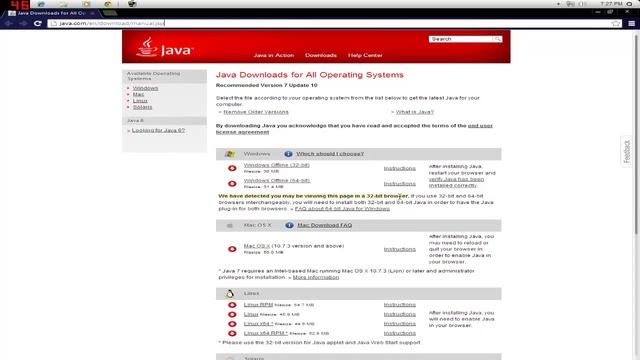Click the download icon for Linux x64
The image size is (640, 360).
(232, 324)
